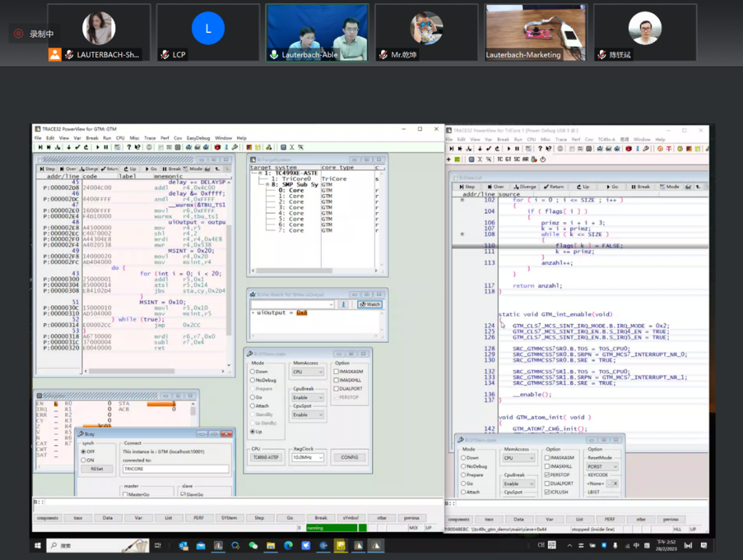Click the CONFIG button in SYStem.state
This screenshot has width=743, height=560.
(x=349, y=457)
